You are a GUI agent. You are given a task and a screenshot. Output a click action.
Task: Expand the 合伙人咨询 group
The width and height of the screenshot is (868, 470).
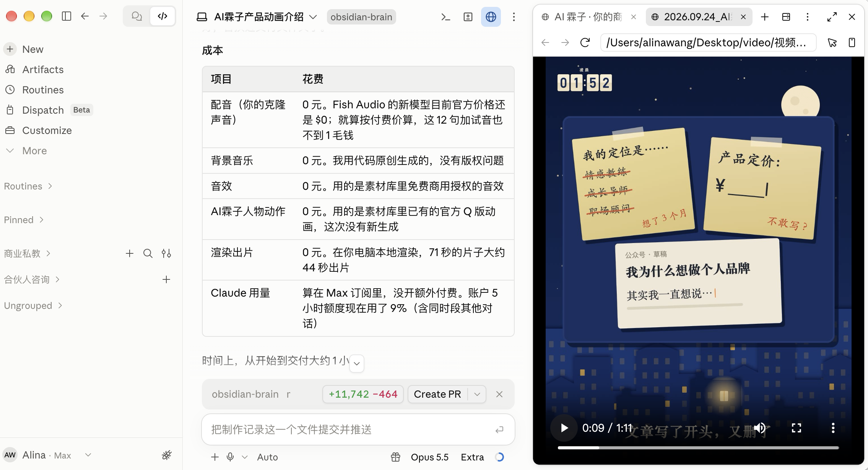pyautogui.click(x=31, y=279)
